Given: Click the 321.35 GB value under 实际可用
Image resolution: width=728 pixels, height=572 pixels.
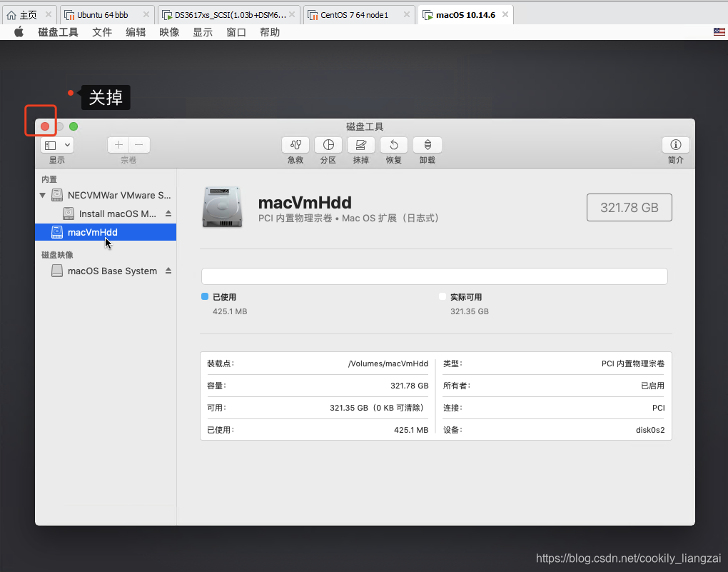Looking at the screenshot, I should coord(470,311).
